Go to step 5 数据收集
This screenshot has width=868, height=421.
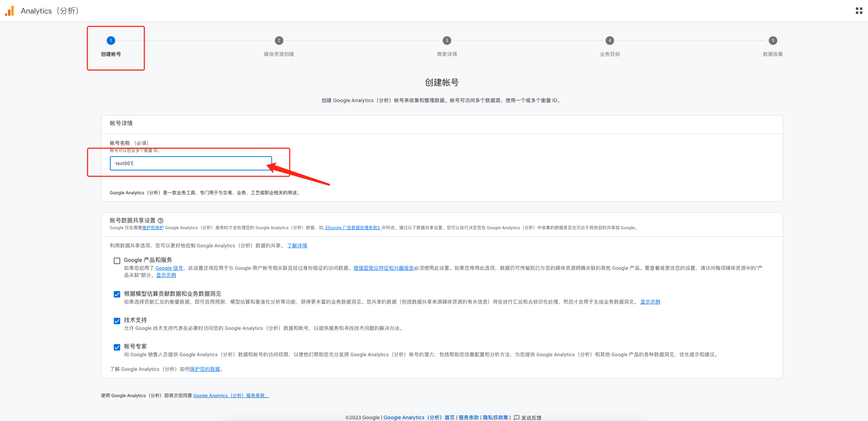pos(773,41)
